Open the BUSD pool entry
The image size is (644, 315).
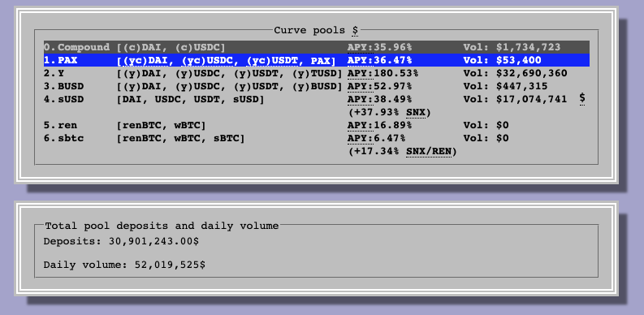click(x=317, y=87)
